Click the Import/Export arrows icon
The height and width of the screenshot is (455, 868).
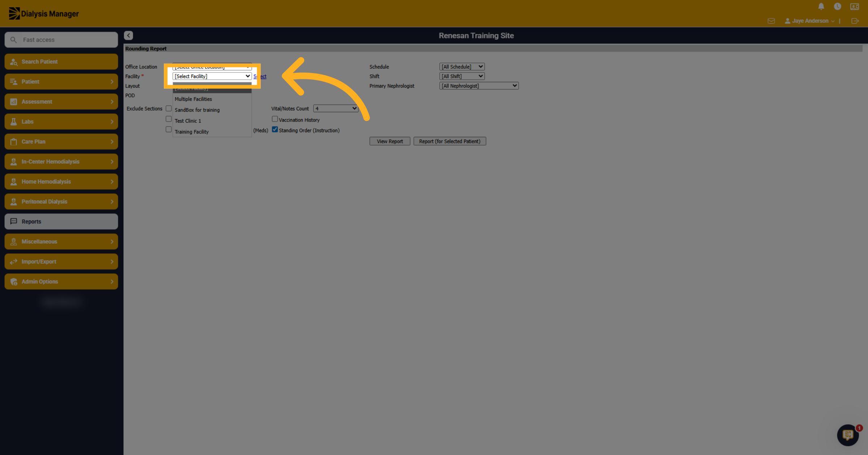(14, 261)
